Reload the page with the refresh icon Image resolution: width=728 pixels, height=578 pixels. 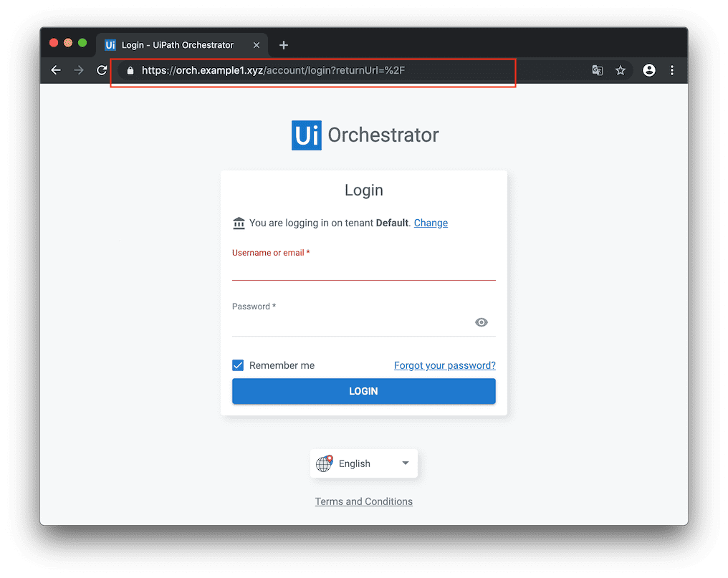click(x=101, y=70)
